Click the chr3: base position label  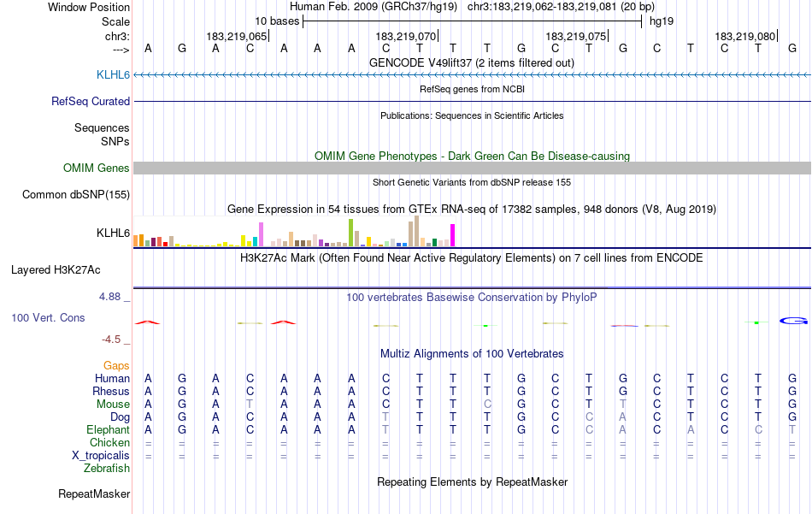click(x=117, y=36)
